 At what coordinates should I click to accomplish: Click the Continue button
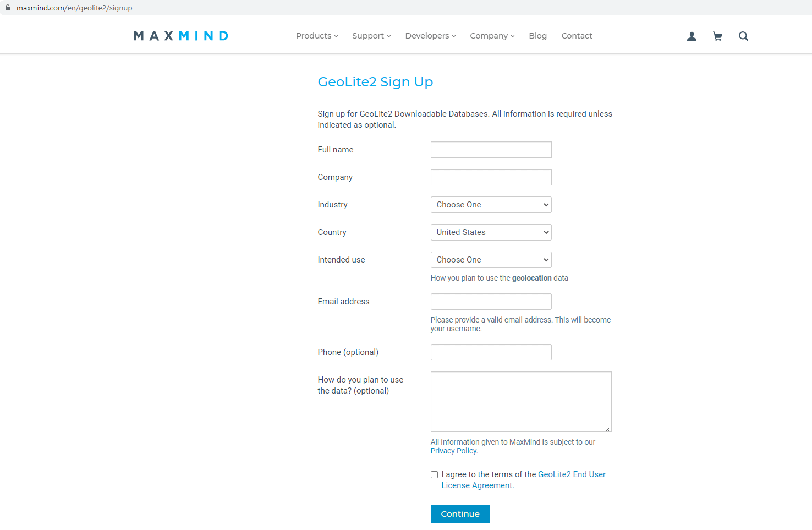coord(460,513)
